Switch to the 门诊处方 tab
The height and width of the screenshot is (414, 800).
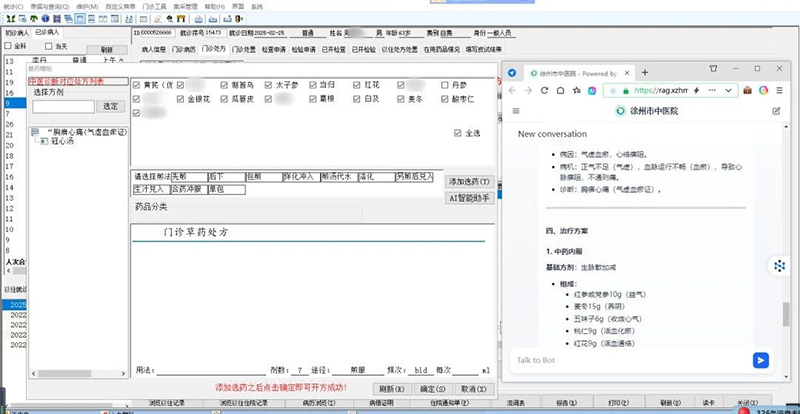coord(214,47)
